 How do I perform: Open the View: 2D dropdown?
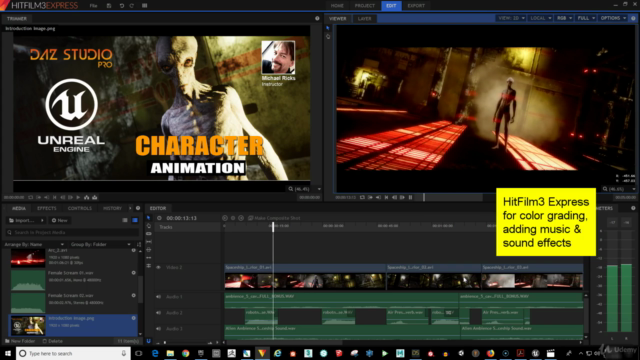pos(511,18)
